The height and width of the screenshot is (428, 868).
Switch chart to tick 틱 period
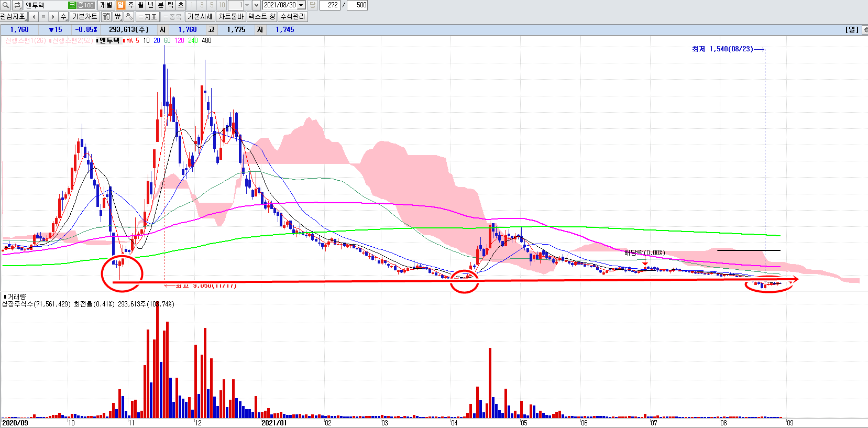pos(171,5)
